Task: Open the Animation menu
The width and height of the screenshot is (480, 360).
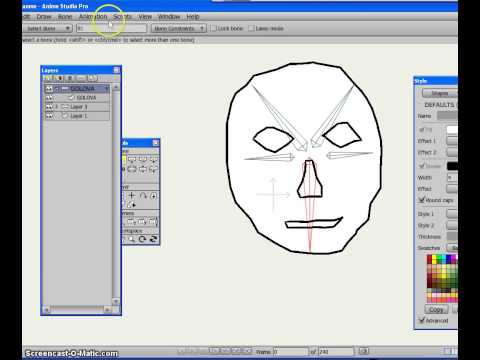Action: tap(93, 17)
